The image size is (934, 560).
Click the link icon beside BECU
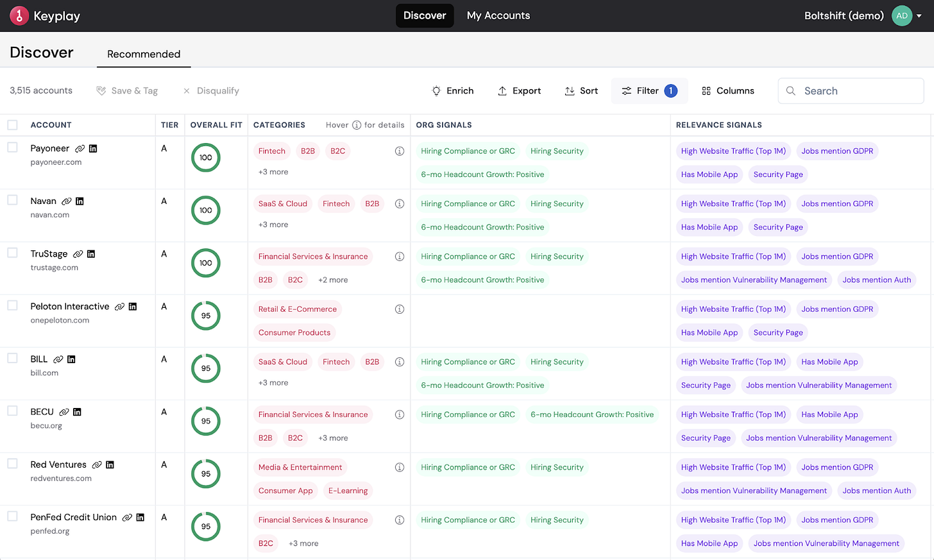click(64, 412)
